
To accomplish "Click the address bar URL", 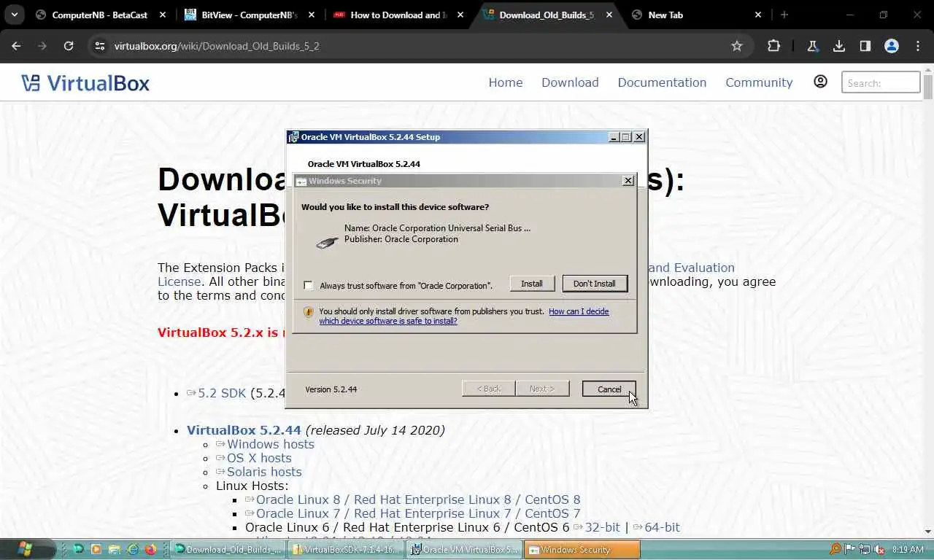I will click(x=217, y=46).
